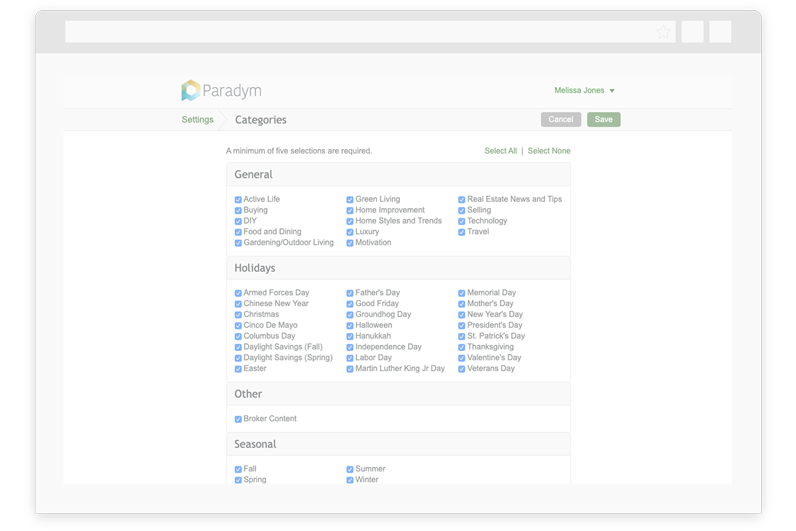
Task: Uncheck Veterans Day checkbox
Action: pyautogui.click(x=461, y=369)
